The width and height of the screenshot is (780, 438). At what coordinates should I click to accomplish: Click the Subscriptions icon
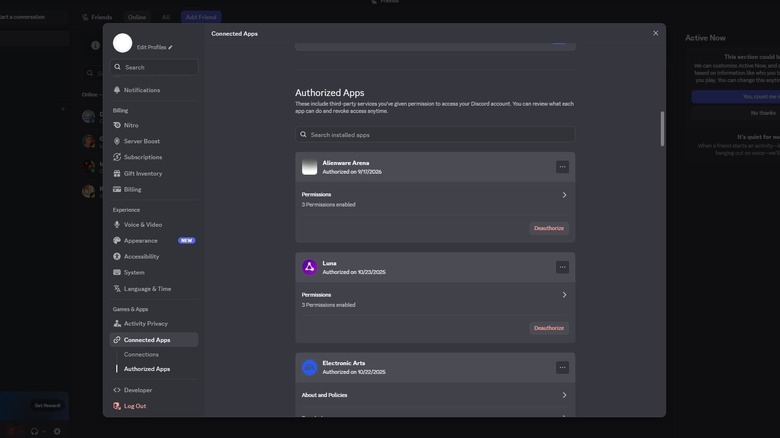(x=117, y=157)
